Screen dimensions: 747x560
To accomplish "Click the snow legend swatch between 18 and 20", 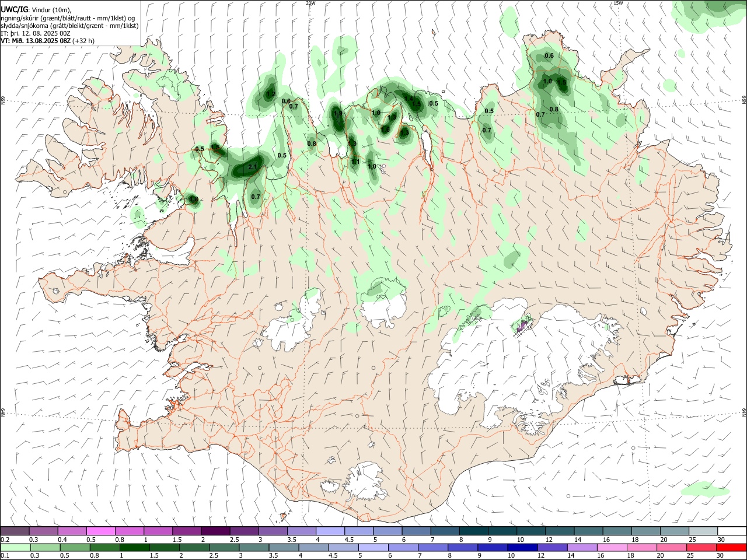I will click(645, 531).
